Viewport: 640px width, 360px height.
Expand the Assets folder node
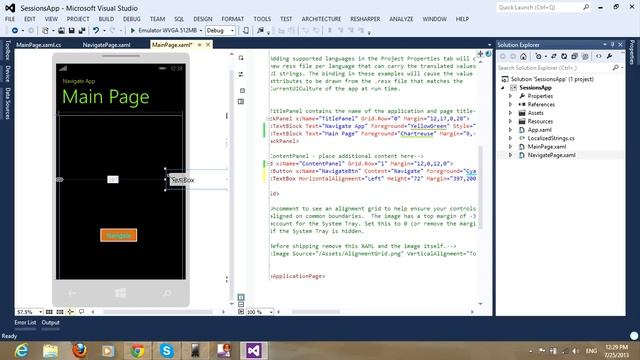tap(510, 113)
